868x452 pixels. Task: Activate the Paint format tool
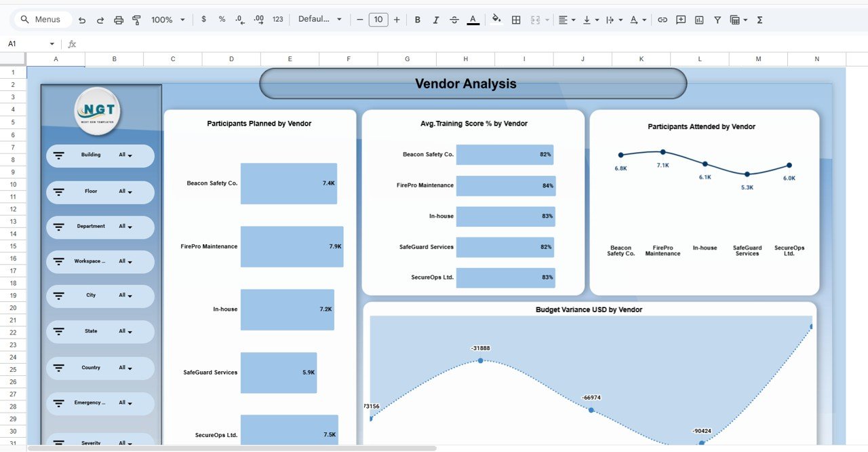136,20
